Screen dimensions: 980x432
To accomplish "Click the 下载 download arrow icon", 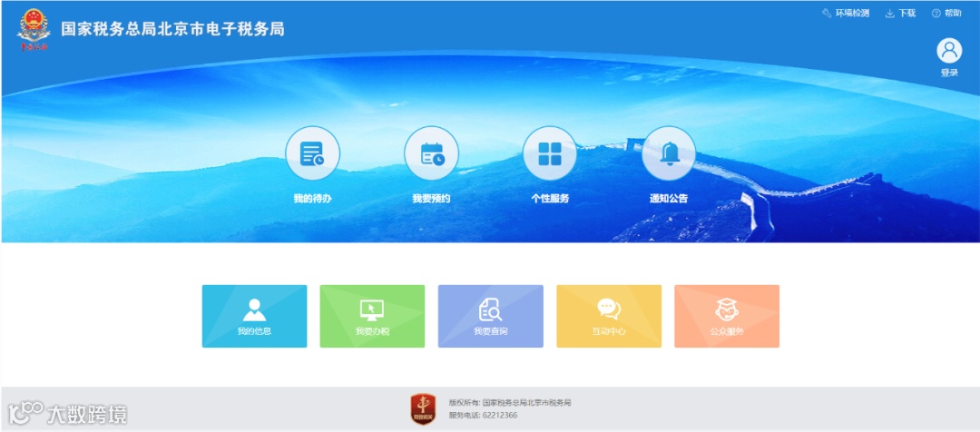I will pos(890,13).
